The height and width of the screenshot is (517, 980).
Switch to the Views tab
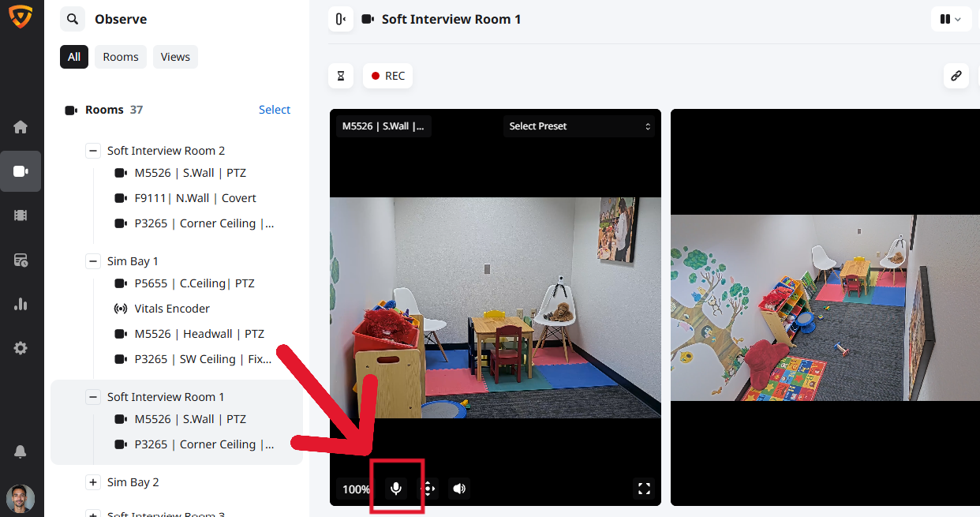(175, 57)
